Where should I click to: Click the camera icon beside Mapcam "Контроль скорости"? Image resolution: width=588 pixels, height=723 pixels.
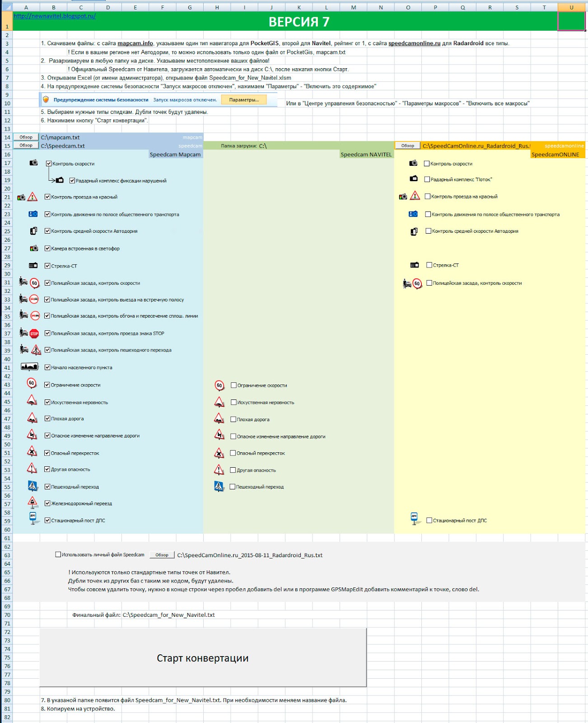pyautogui.click(x=34, y=163)
